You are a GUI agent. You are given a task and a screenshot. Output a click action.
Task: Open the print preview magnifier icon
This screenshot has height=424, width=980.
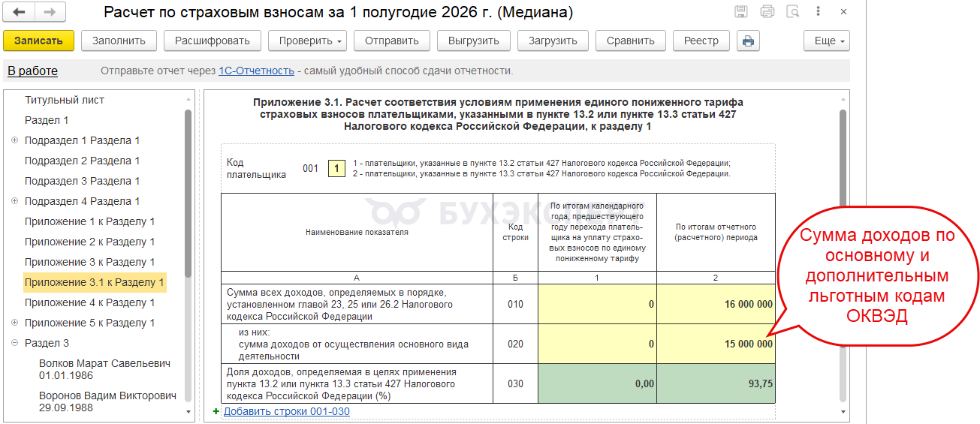[792, 12]
